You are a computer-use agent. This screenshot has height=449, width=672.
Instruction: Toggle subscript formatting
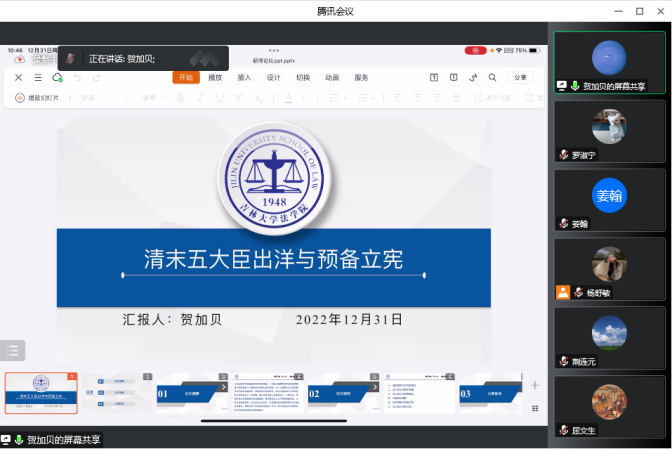[258, 98]
